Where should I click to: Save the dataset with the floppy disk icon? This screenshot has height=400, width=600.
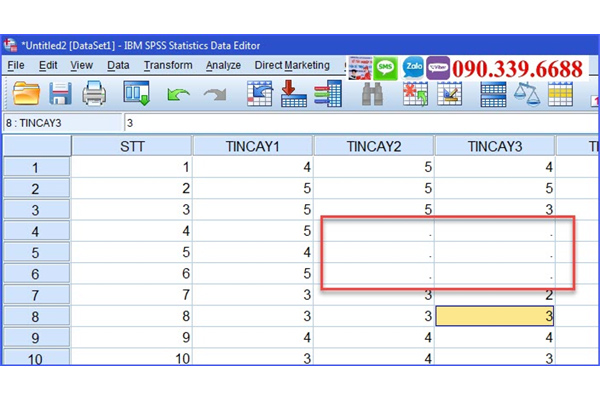coord(60,93)
